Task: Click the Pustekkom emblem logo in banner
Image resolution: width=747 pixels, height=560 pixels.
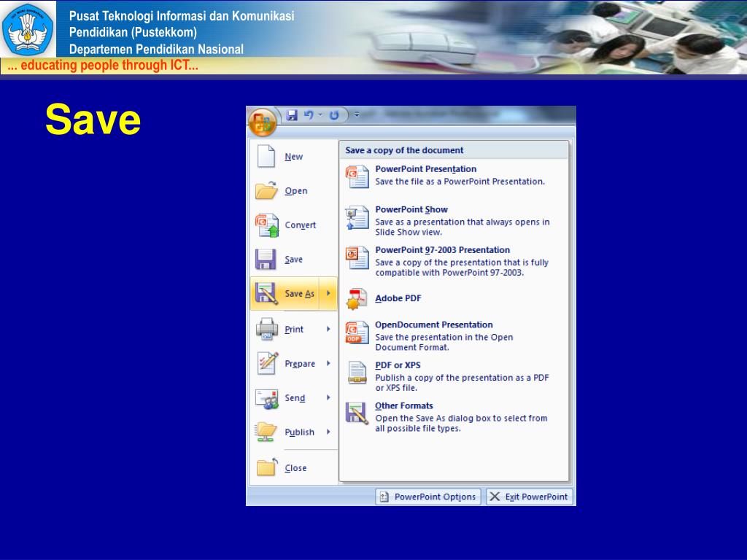Action: coord(28,29)
